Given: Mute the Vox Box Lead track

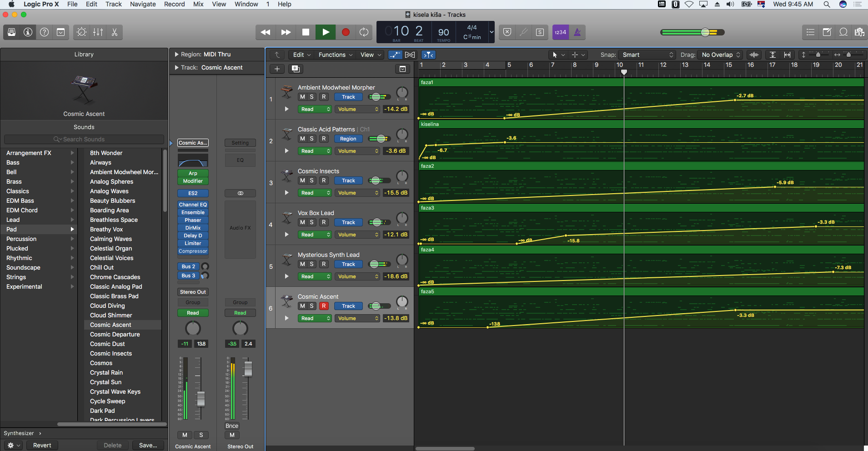Looking at the screenshot, I should pyautogui.click(x=302, y=222).
